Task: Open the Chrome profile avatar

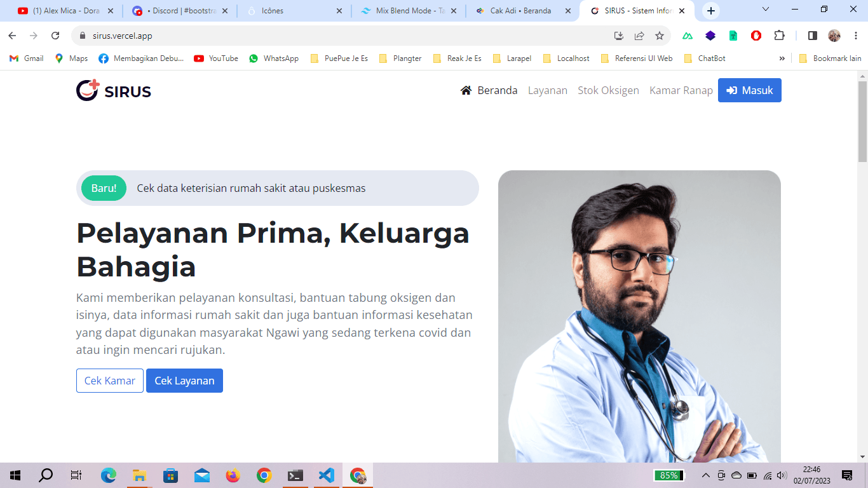Action: point(834,36)
